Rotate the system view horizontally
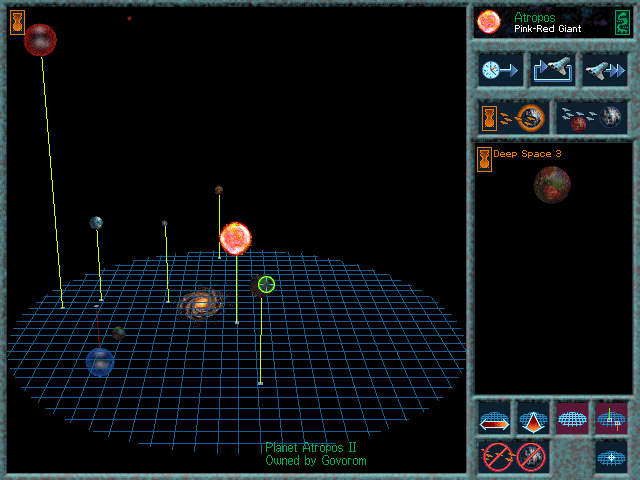The height and width of the screenshot is (480, 640). tap(494, 419)
